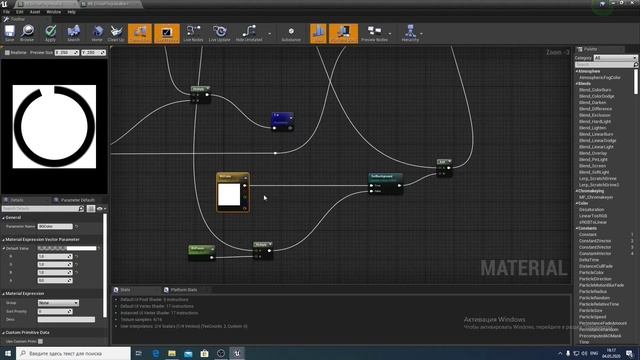Open the Preview Nodes dropdown arrow
This screenshot has height=360, width=640.
(390, 34)
